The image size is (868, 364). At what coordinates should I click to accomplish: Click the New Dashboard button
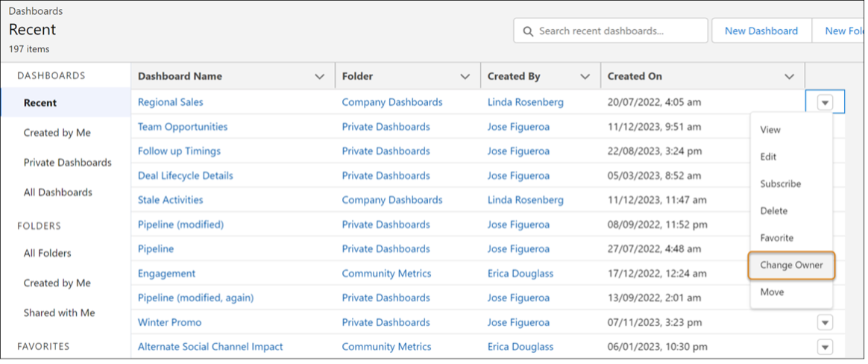761,31
